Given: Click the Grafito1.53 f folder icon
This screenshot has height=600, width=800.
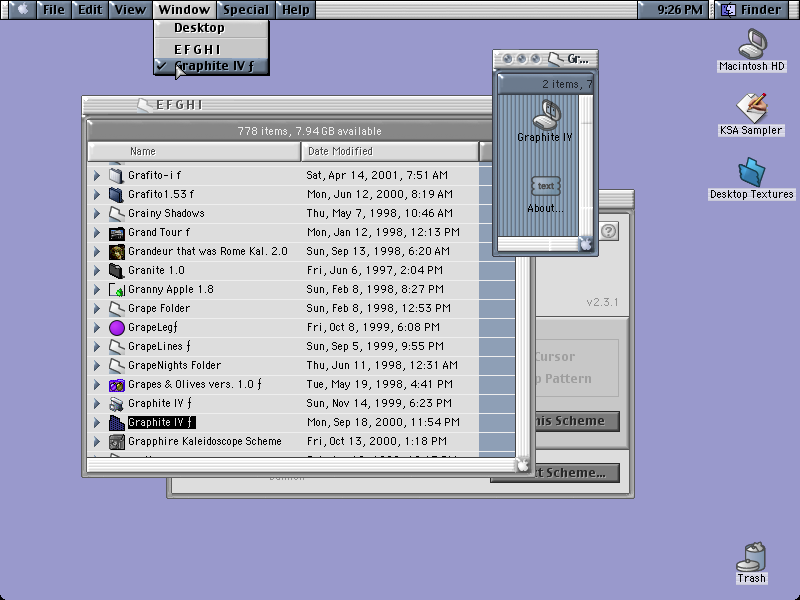Looking at the screenshot, I should click(116, 194).
